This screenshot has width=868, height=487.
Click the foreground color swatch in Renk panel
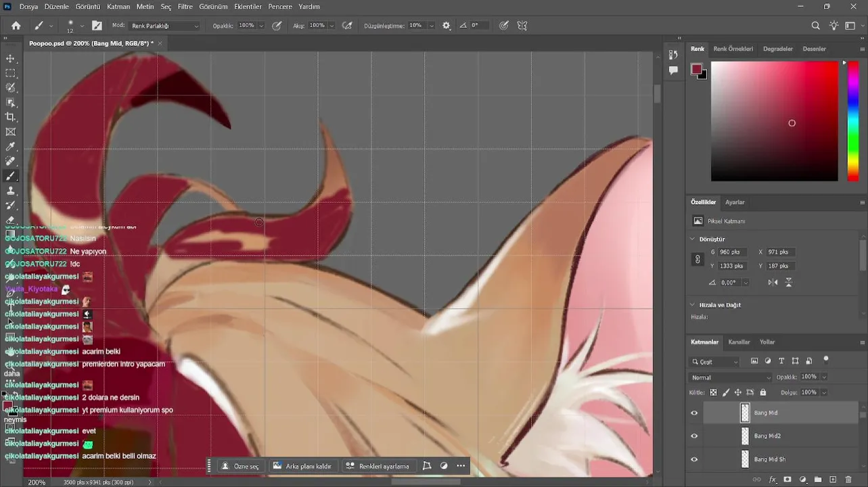(696, 69)
